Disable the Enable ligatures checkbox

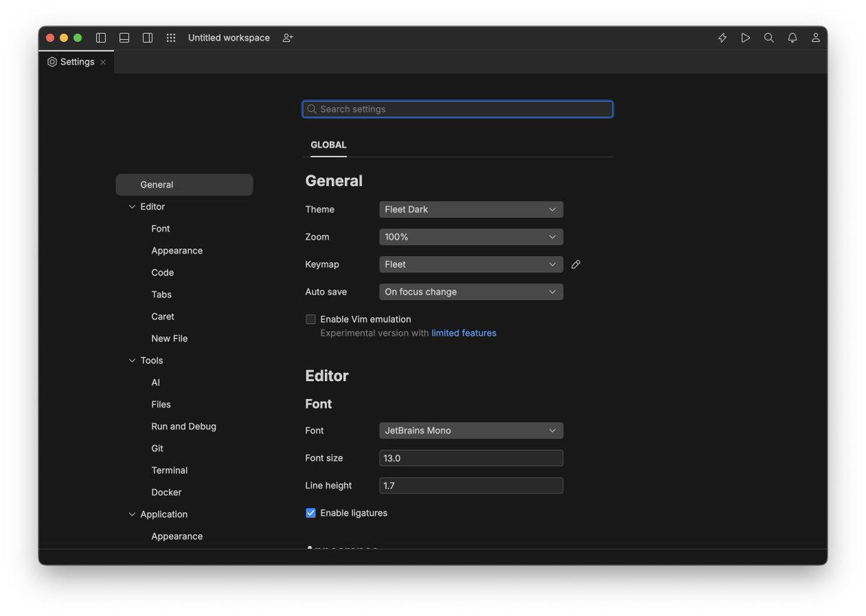point(311,513)
